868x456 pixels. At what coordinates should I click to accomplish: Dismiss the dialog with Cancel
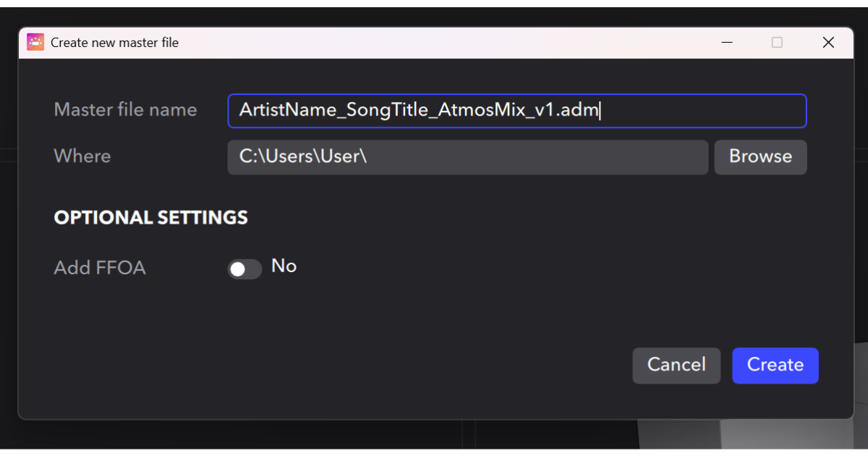pos(676,366)
